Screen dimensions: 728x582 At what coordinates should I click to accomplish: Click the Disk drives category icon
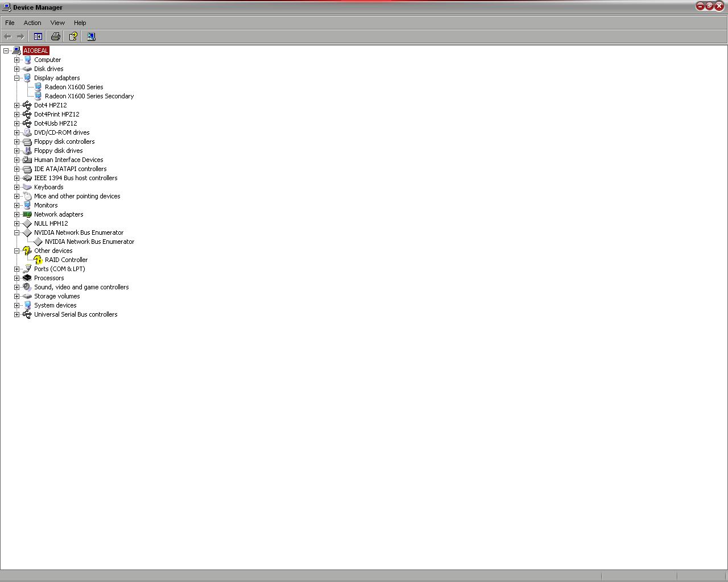[27, 69]
